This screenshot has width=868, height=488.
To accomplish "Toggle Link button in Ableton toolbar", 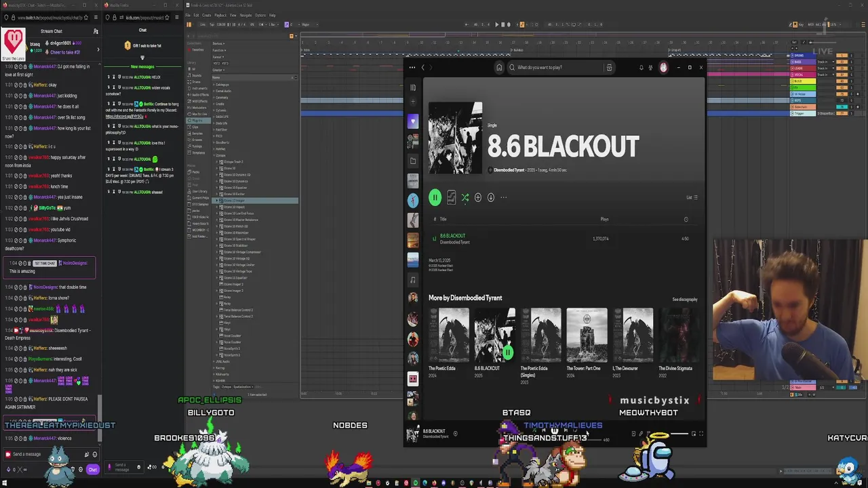I will tap(203, 24).
